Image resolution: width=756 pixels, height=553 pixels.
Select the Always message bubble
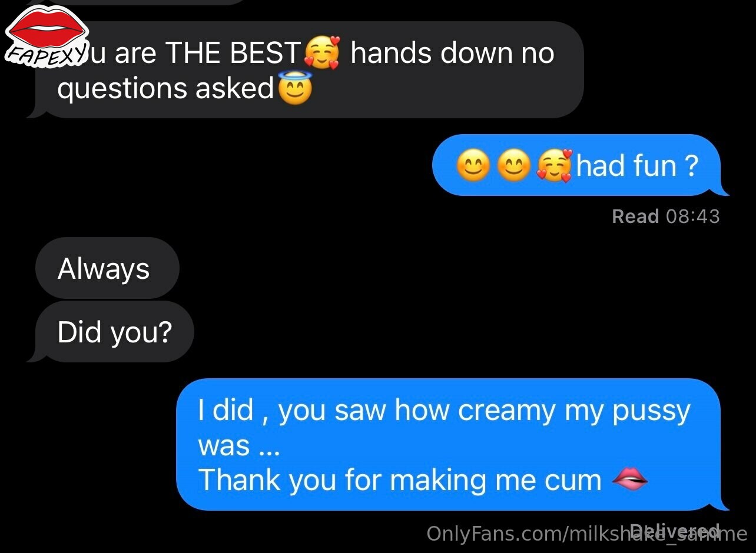coord(107,268)
